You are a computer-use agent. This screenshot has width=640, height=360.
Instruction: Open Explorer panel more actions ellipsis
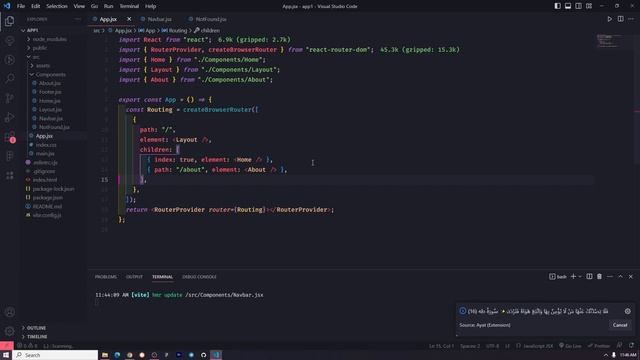(78, 19)
